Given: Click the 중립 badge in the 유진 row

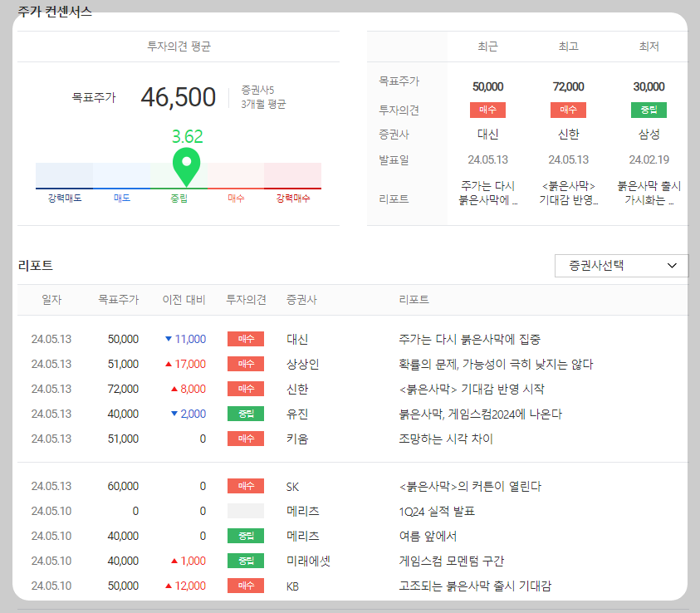Looking at the screenshot, I should coord(246,414).
